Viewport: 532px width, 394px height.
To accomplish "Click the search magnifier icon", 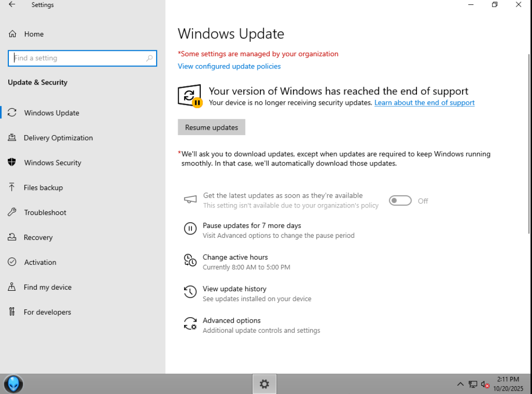I will point(149,58).
